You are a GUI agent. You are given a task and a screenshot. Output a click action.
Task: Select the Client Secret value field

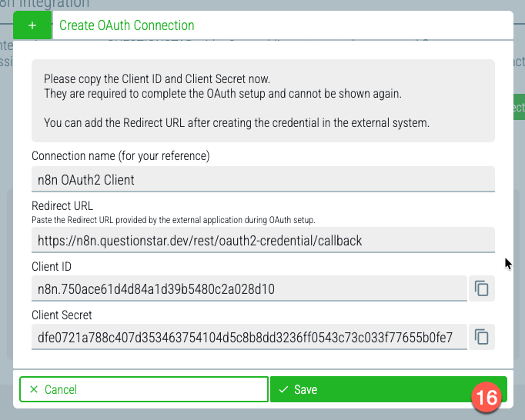click(x=249, y=337)
